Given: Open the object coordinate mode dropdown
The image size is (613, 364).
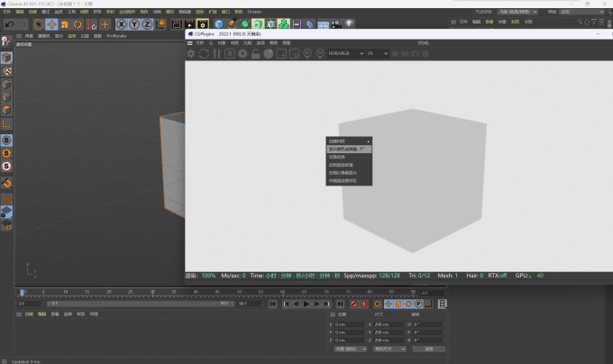Looking at the screenshot, I should click(x=351, y=350).
